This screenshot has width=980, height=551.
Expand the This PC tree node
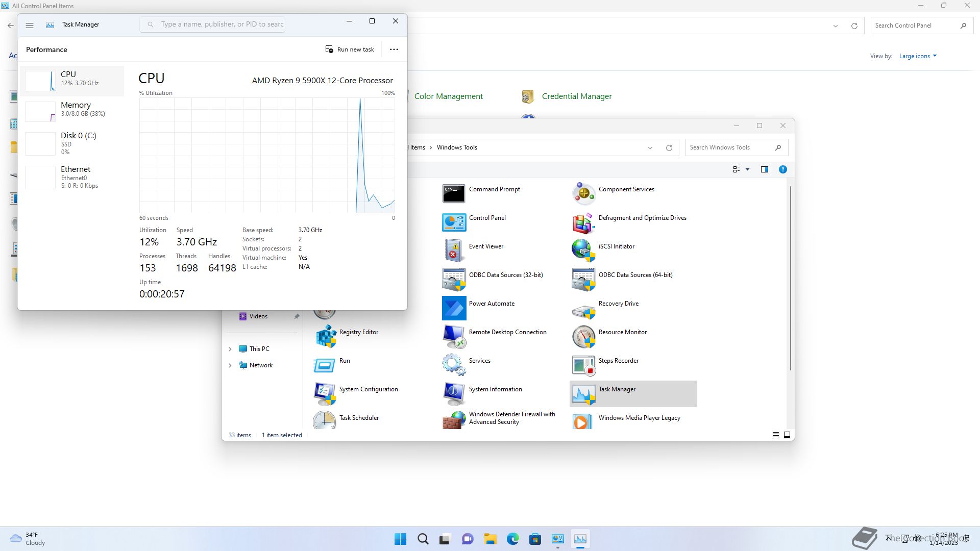(x=230, y=349)
